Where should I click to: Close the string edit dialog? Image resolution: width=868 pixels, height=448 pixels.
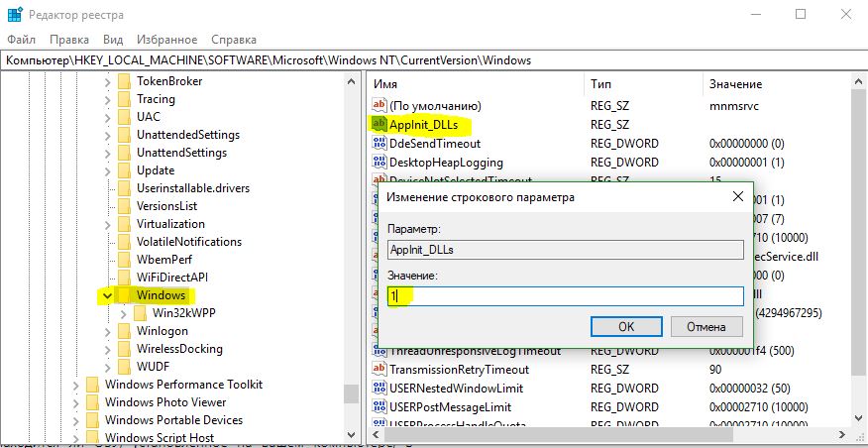coord(737,196)
